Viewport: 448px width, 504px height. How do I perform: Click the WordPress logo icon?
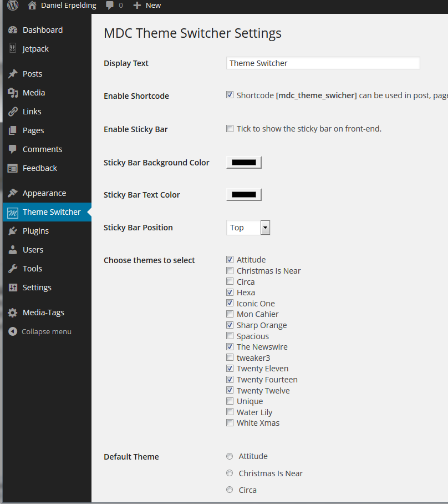coord(13,6)
